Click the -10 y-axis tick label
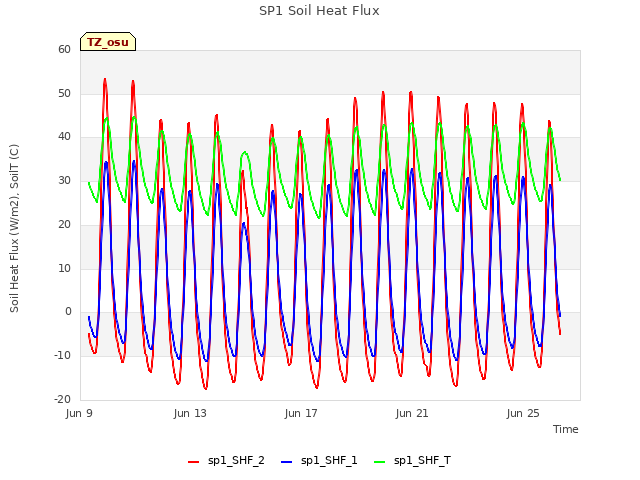Viewport: 640px width, 480px height. tap(62, 356)
